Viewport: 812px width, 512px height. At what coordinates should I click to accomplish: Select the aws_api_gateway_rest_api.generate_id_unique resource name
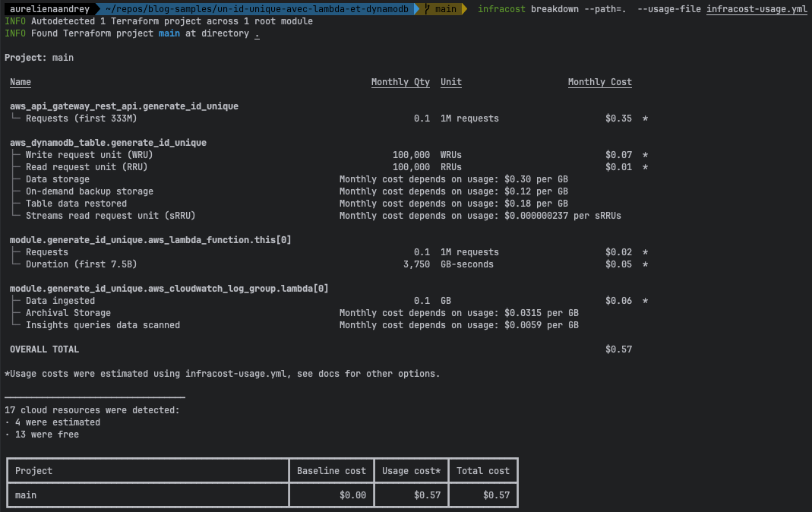coord(125,106)
